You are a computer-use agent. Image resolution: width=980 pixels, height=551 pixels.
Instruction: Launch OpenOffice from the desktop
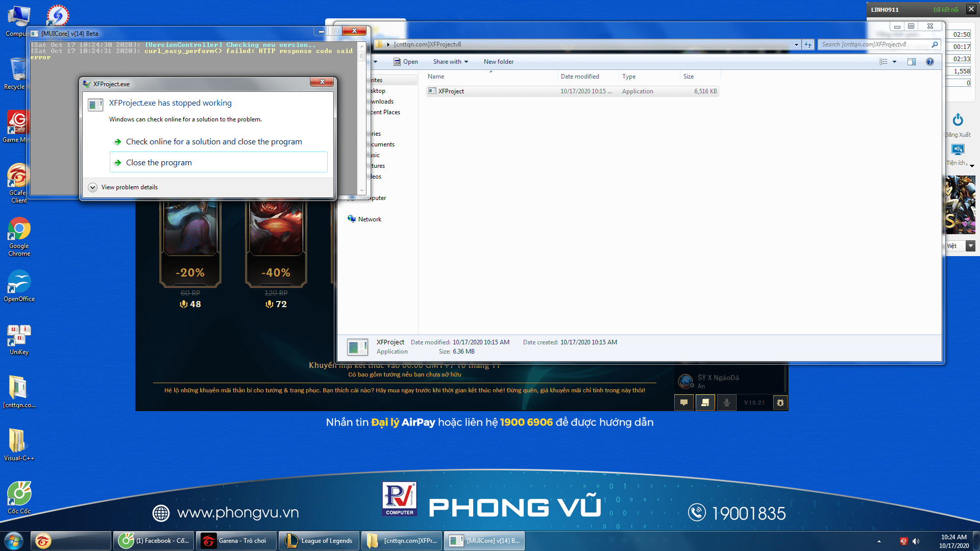click(x=19, y=286)
